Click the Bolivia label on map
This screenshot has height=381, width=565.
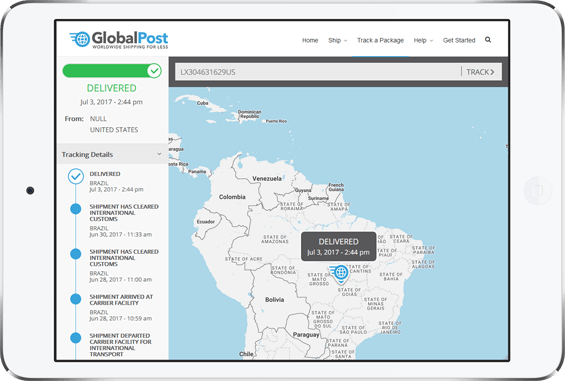point(275,300)
